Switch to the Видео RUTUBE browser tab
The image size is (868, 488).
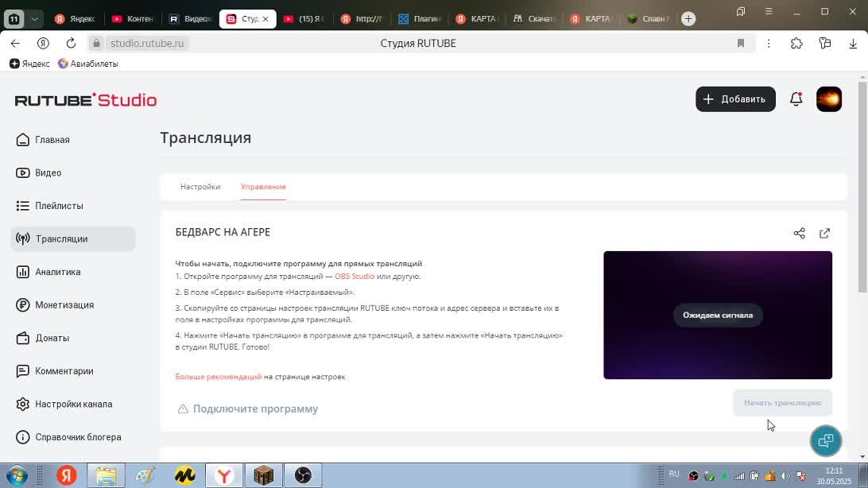(x=190, y=19)
